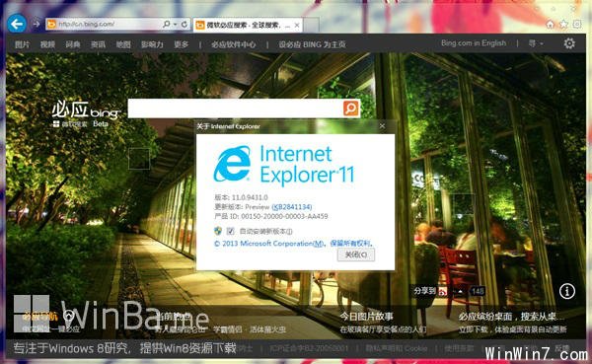Open Bing settings gear icon

[569, 43]
